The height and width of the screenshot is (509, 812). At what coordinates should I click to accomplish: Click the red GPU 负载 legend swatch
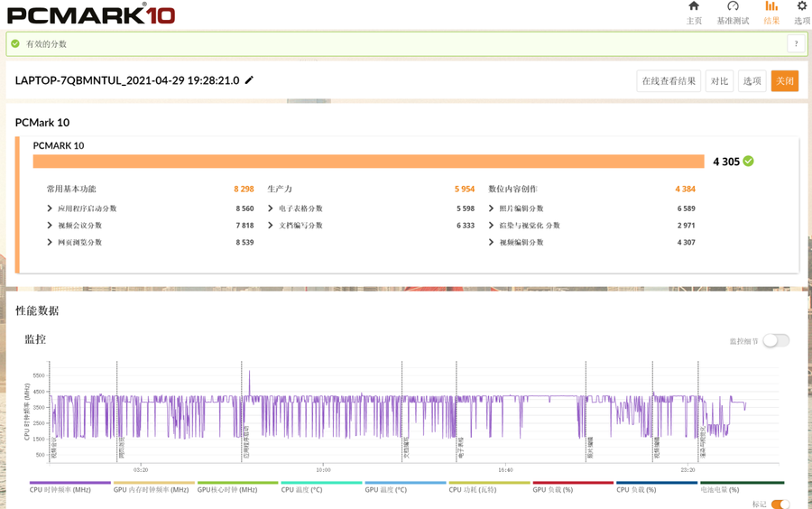pyautogui.click(x=573, y=483)
